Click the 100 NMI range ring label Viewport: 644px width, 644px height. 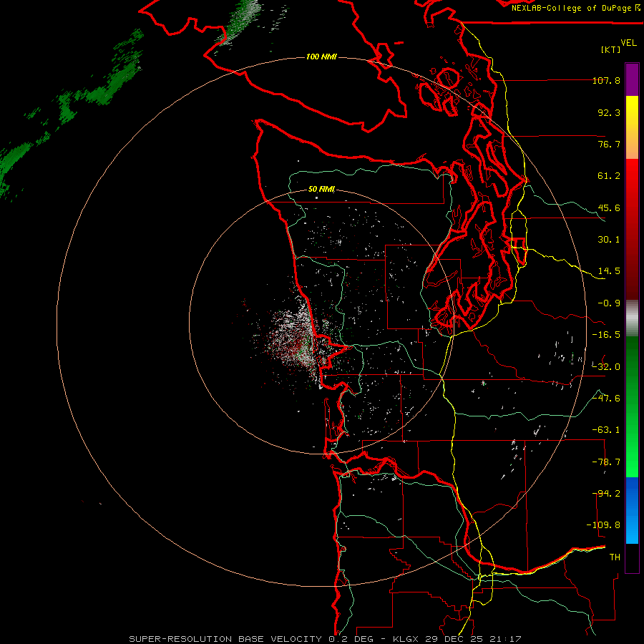click(x=321, y=57)
